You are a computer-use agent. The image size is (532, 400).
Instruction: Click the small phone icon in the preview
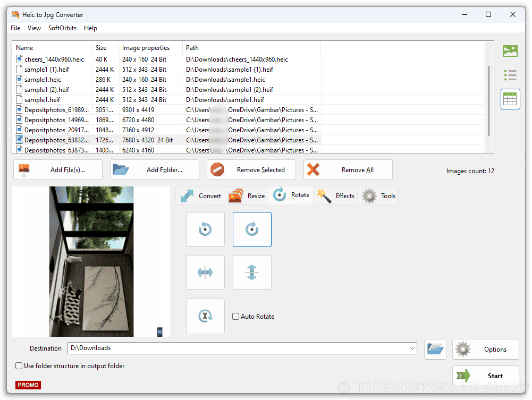[x=160, y=332]
